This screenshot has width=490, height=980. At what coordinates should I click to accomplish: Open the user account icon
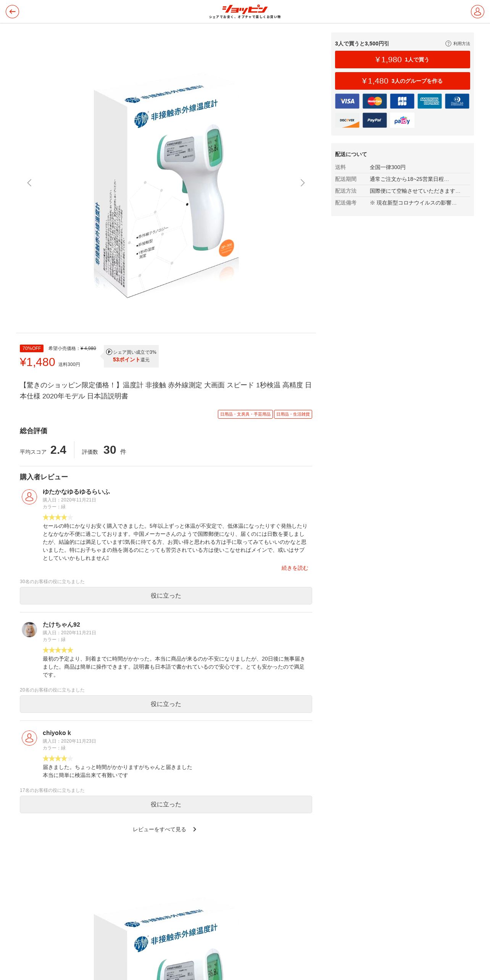(477, 11)
